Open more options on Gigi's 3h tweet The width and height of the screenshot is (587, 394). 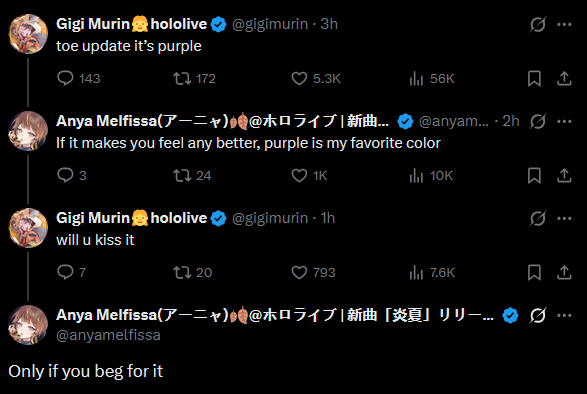tap(564, 24)
